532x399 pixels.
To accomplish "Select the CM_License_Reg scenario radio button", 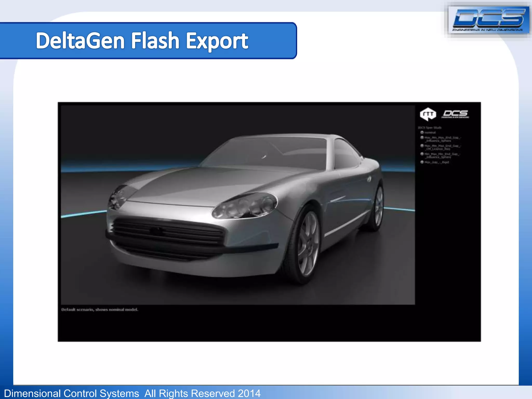I will [x=422, y=146].
